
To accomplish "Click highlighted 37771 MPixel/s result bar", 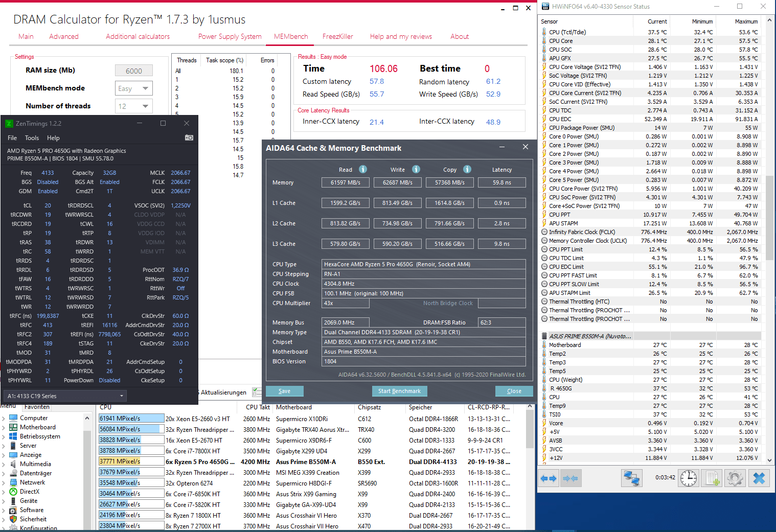I will point(131,461).
